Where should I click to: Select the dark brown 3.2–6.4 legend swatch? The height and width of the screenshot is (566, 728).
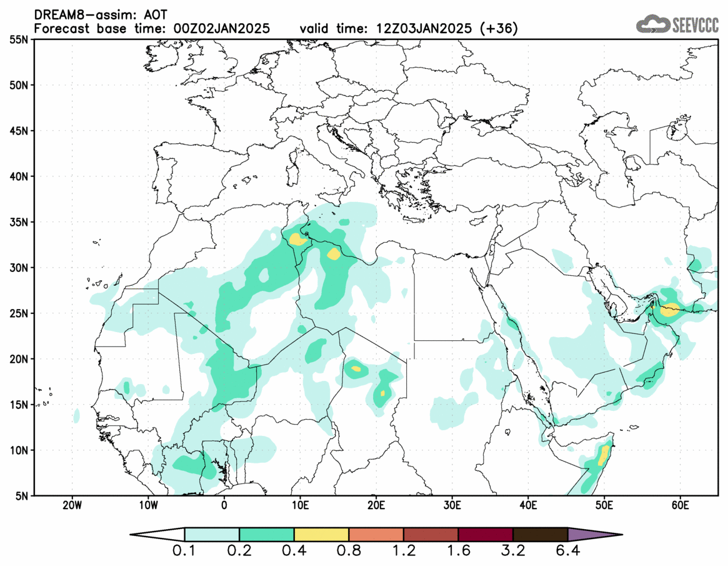pyautogui.click(x=541, y=534)
